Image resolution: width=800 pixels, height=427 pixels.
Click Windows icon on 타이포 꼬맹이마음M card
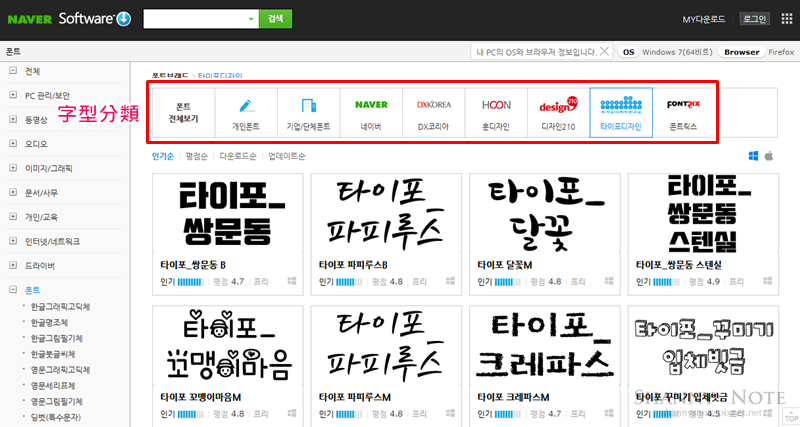pos(292,413)
